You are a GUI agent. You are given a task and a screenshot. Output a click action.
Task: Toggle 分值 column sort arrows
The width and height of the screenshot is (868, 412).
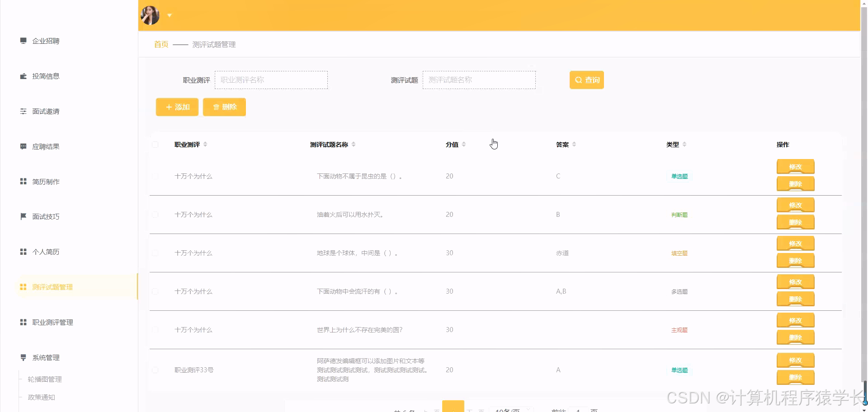(x=465, y=144)
